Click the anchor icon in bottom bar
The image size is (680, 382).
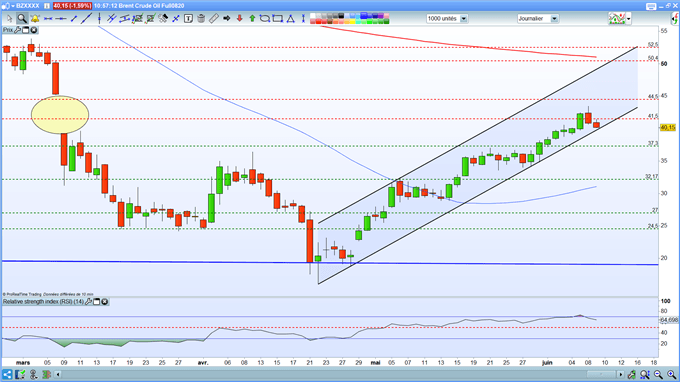[33, 374]
